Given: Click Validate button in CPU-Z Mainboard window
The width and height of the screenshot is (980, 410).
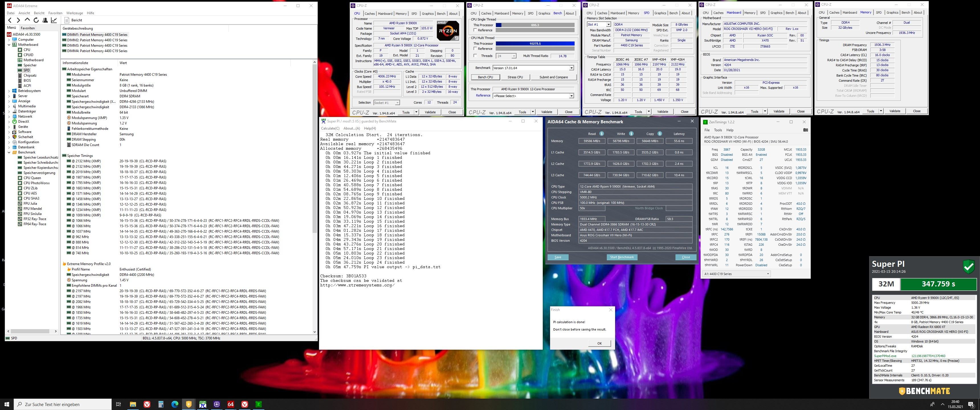Looking at the screenshot, I should point(779,111).
